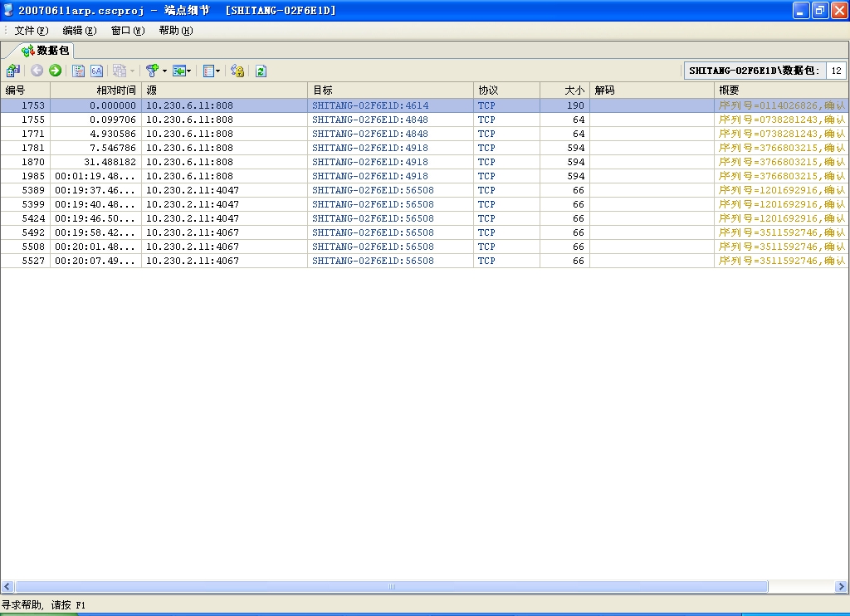Open the 帮助 menu

pos(175,31)
